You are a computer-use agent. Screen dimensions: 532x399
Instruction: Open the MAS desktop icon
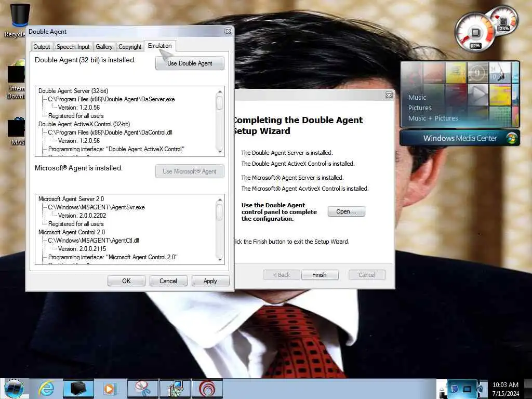[x=16, y=131]
